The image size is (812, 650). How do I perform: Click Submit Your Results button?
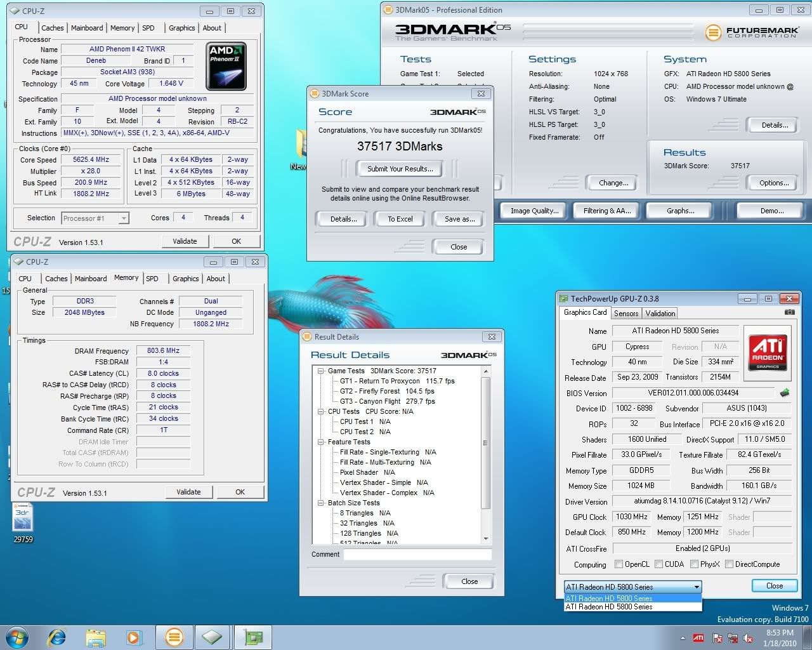click(x=400, y=169)
